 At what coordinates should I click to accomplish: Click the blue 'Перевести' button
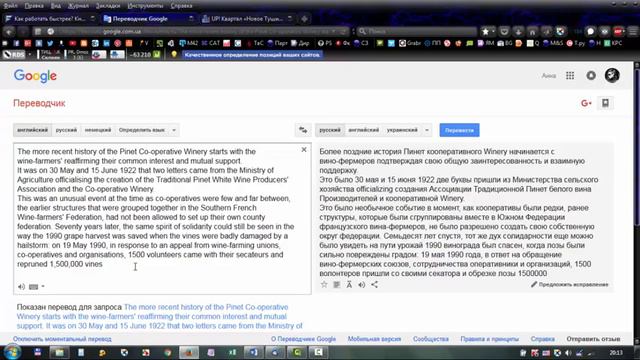click(x=459, y=130)
